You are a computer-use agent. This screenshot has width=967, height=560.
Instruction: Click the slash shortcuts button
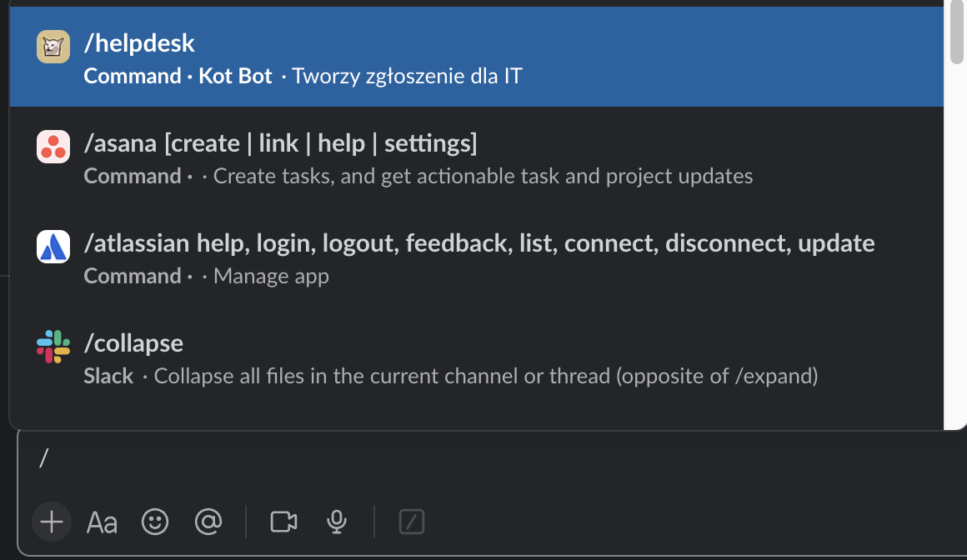[412, 522]
